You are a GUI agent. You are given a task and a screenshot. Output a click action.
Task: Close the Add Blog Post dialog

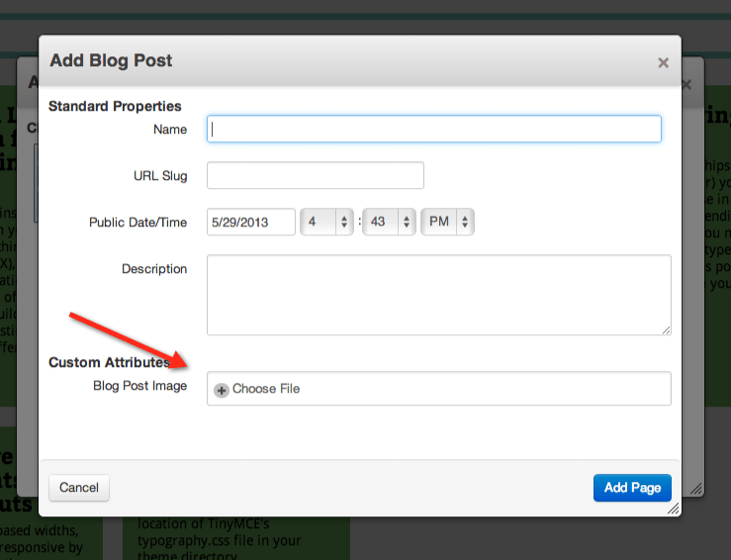point(663,62)
